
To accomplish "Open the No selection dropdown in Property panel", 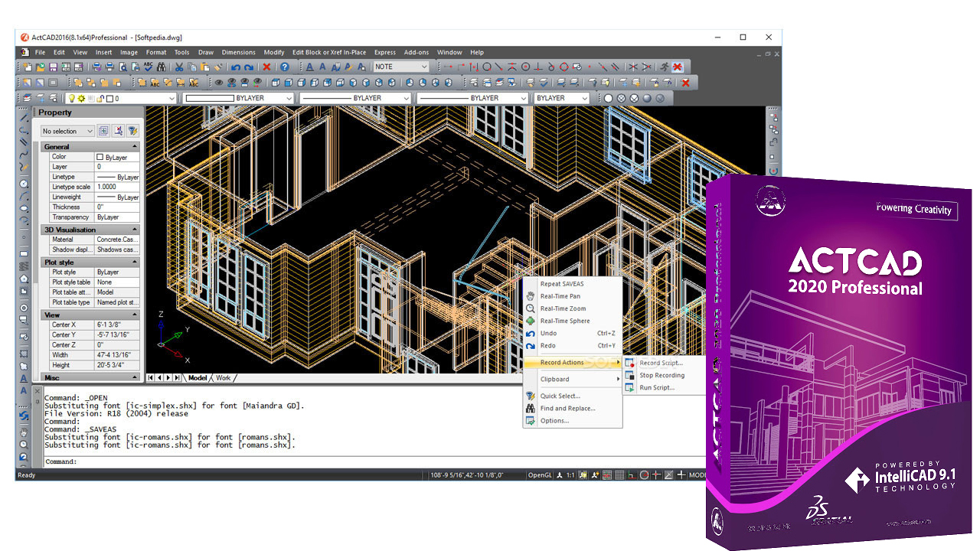I will (67, 131).
